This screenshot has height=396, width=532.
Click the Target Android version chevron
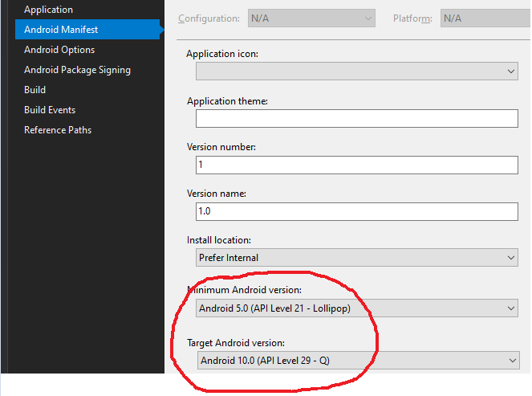(513, 361)
